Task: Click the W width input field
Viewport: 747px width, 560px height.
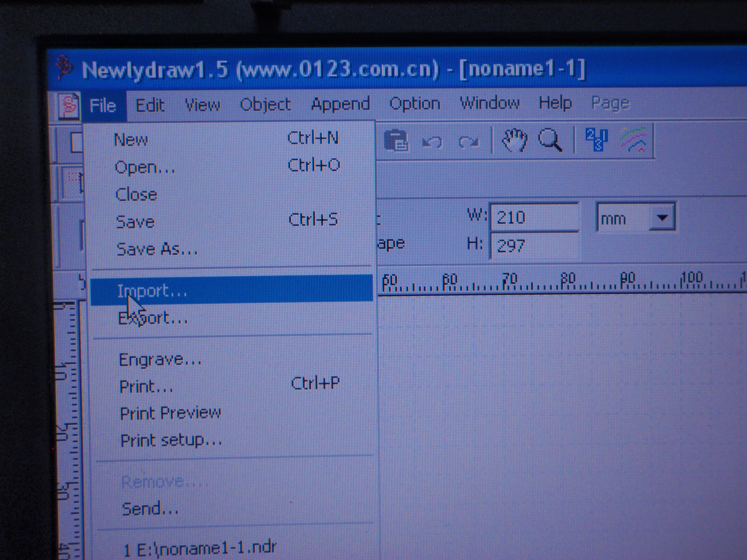Action: [x=535, y=218]
